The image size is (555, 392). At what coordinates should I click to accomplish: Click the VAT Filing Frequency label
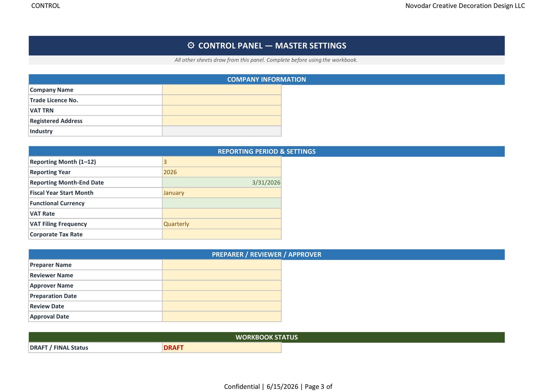pos(58,224)
